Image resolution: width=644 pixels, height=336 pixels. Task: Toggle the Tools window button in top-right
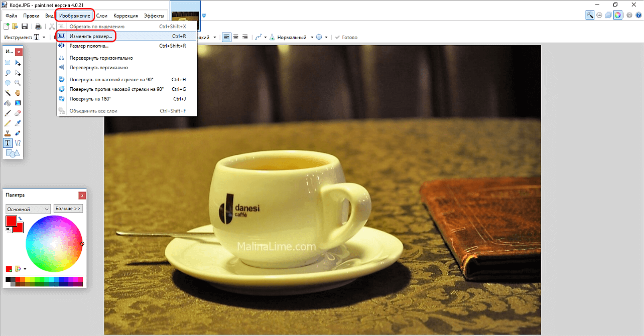pos(590,15)
